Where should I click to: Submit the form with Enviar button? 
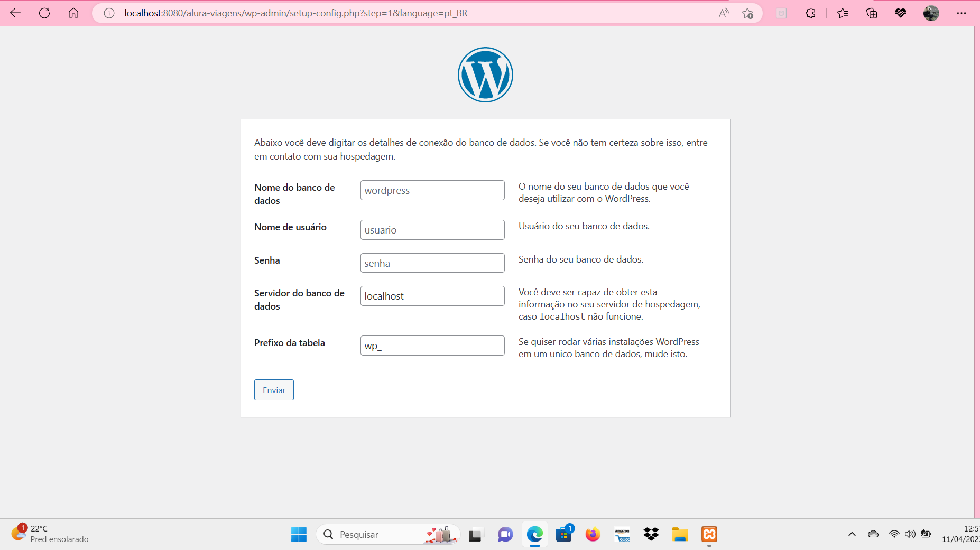pos(274,390)
